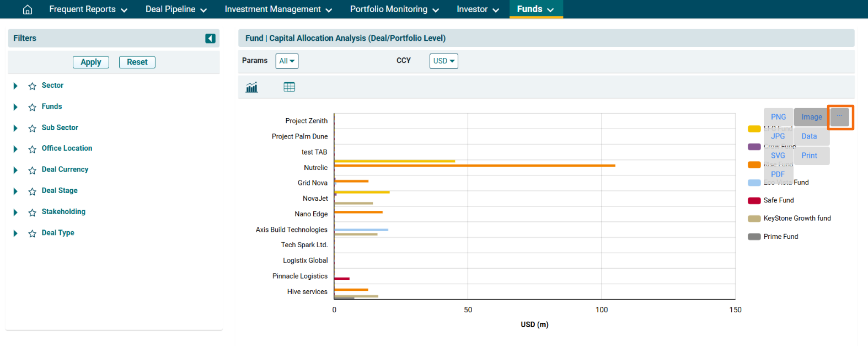
Task: Toggle Prime Fund legend visibility
Action: 780,237
